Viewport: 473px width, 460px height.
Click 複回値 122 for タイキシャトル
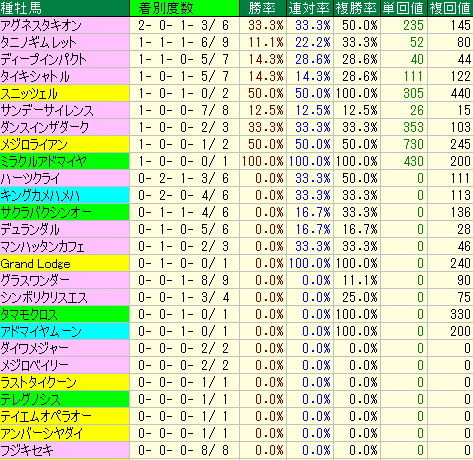tap(461, 76)
